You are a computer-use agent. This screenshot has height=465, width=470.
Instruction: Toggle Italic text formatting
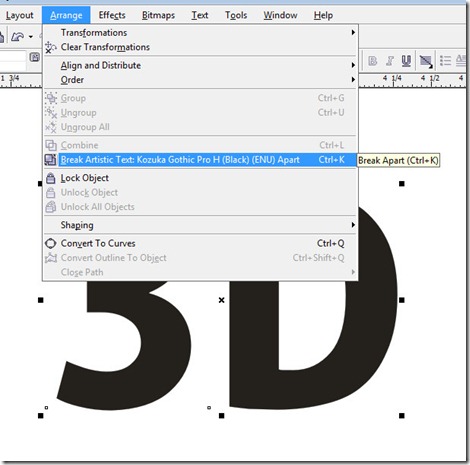click(x=390, y=61)
